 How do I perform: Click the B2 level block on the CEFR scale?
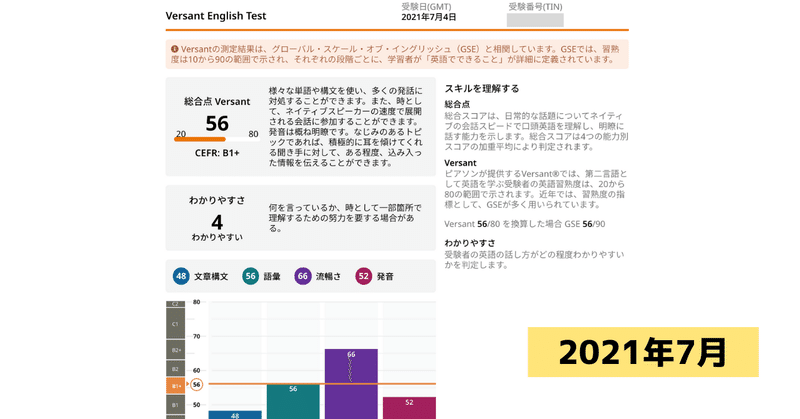click(176, 369)
